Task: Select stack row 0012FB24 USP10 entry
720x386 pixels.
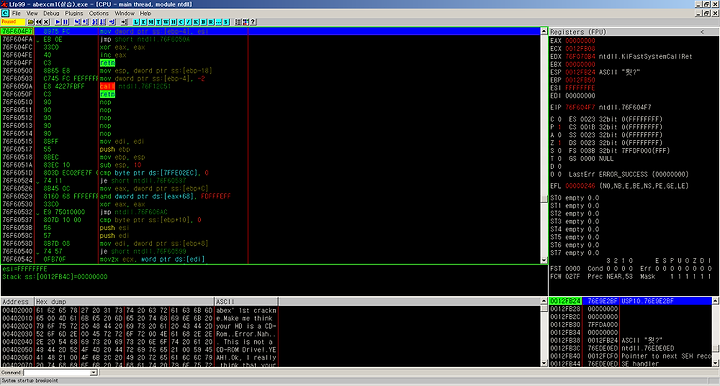Action: (x=630, y=301)
